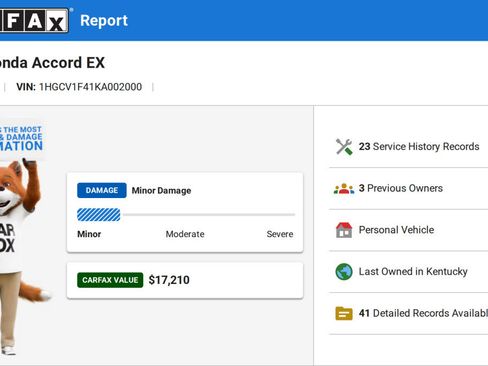This screenshot has height=366, width=488.
Task: Open Last Owned in Kentucky details
Action: pyautogui.click(x=413, y=271)
